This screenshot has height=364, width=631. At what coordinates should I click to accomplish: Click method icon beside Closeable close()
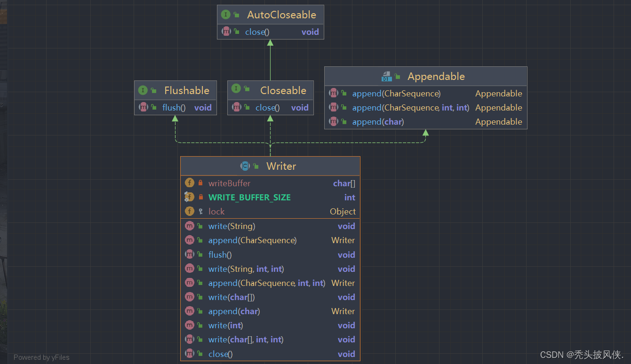click(237, 107)
